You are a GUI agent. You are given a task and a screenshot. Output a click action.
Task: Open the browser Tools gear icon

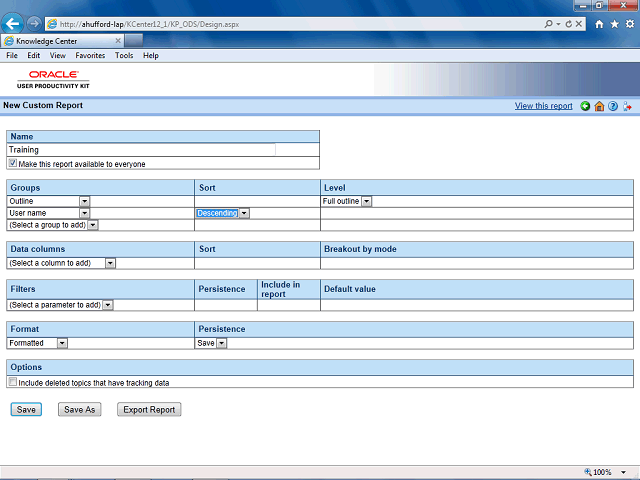(x=630, y=24)
